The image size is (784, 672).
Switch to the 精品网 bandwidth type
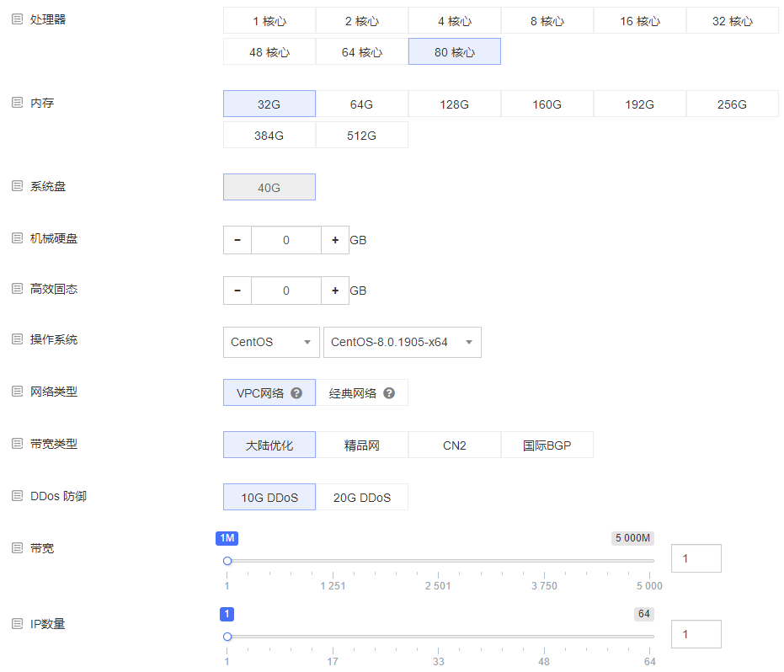[362, 445]
